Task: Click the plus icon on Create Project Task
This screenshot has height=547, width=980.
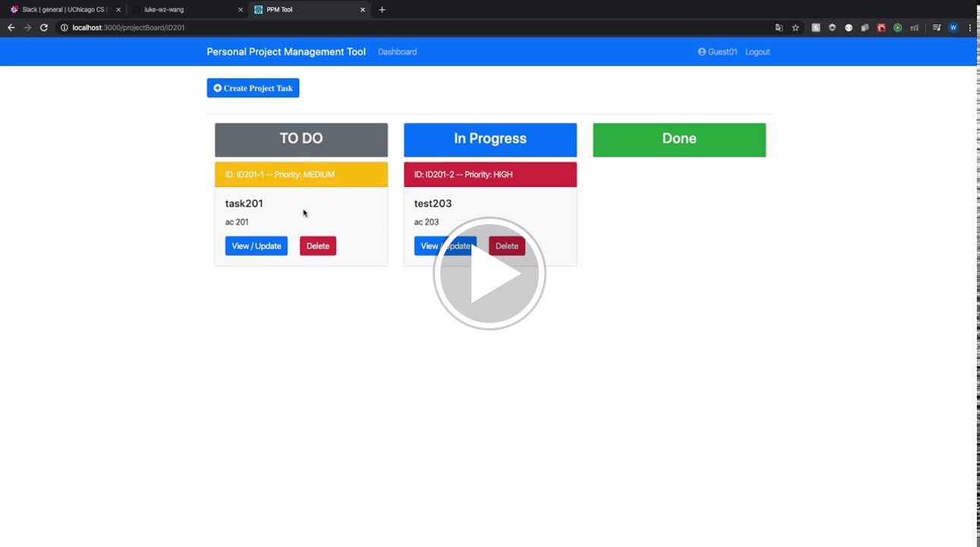Action: coord(217,87)
